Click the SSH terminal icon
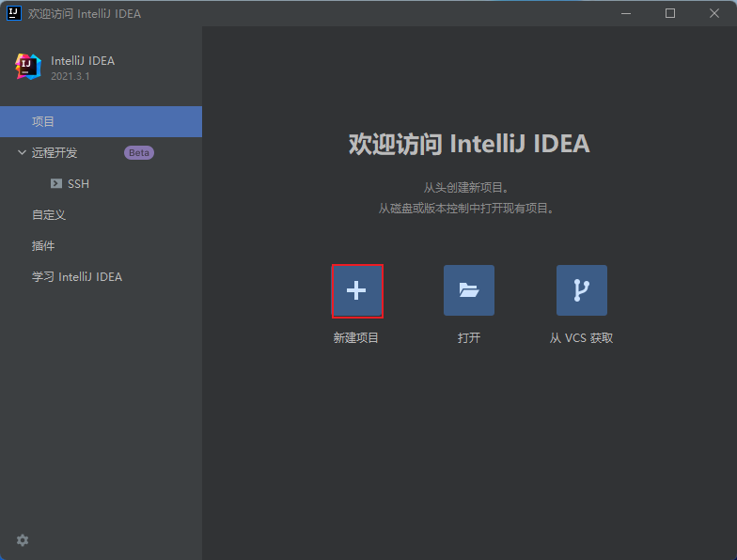The height and width of the screenshot is (560, 737). pyautogui.click(x=56, y=184)
